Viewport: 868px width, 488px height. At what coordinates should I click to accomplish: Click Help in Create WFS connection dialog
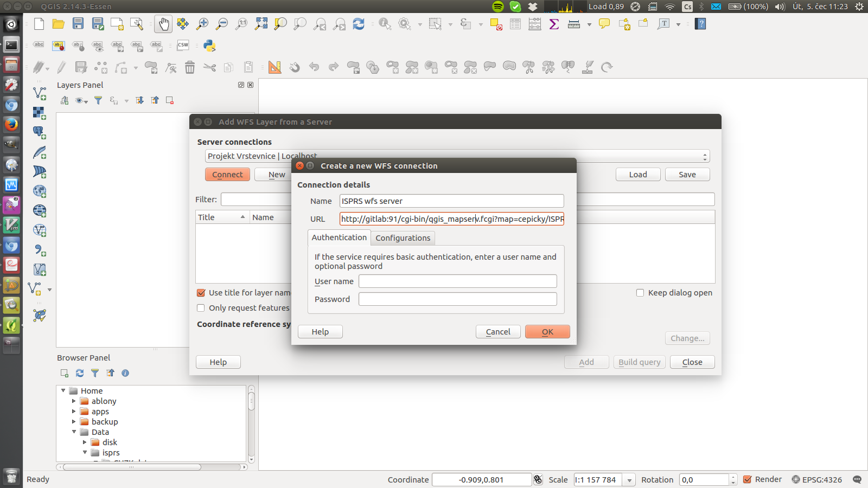[320, 332]
